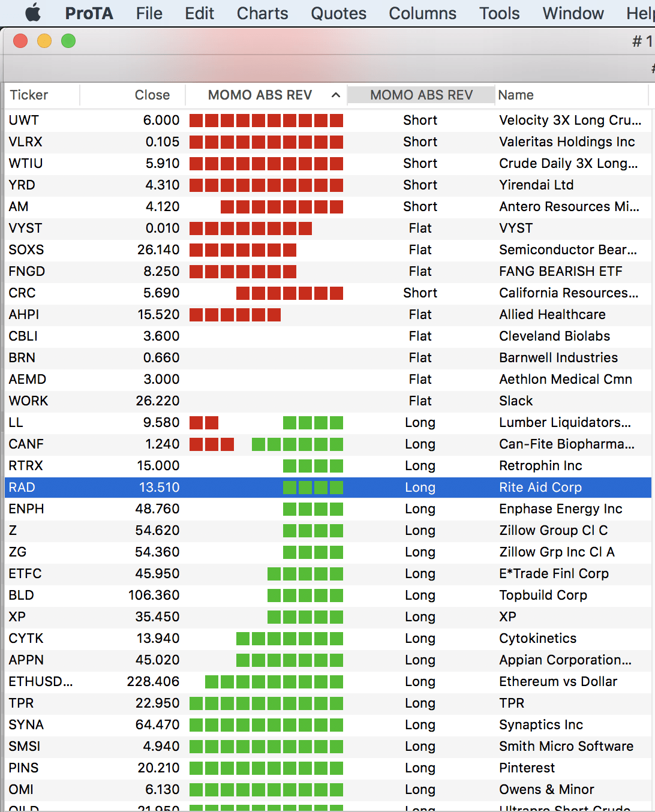Click Retrophin Inc name cell
Screen dimensions: 655x812
click(x=540, y=465)
